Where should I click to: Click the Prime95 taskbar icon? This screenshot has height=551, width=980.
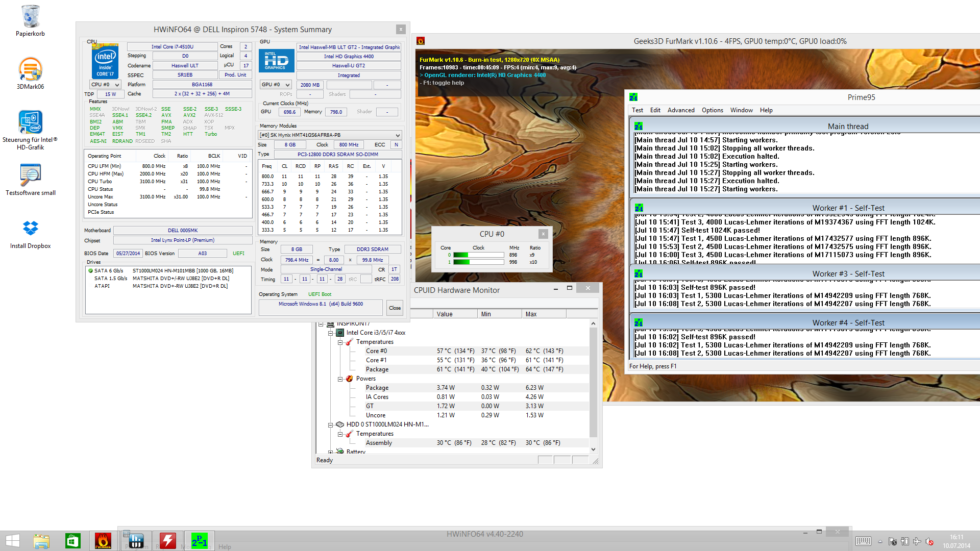(200, 540)
